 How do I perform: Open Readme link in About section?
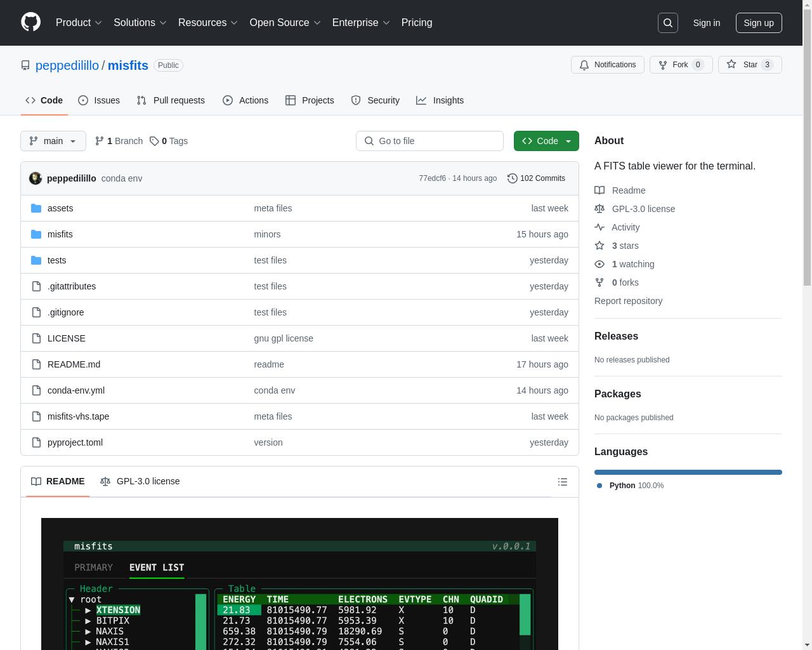[x=620, y=190]
